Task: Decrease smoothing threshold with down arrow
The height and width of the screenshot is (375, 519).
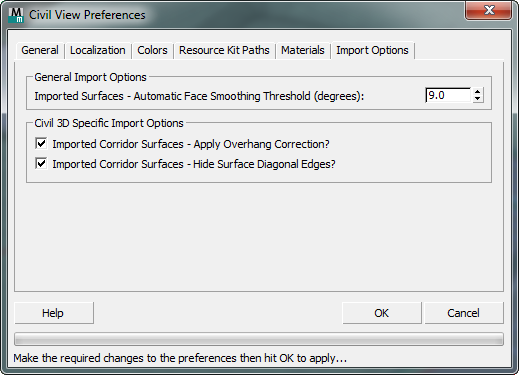Action: (x=478, y=99)
